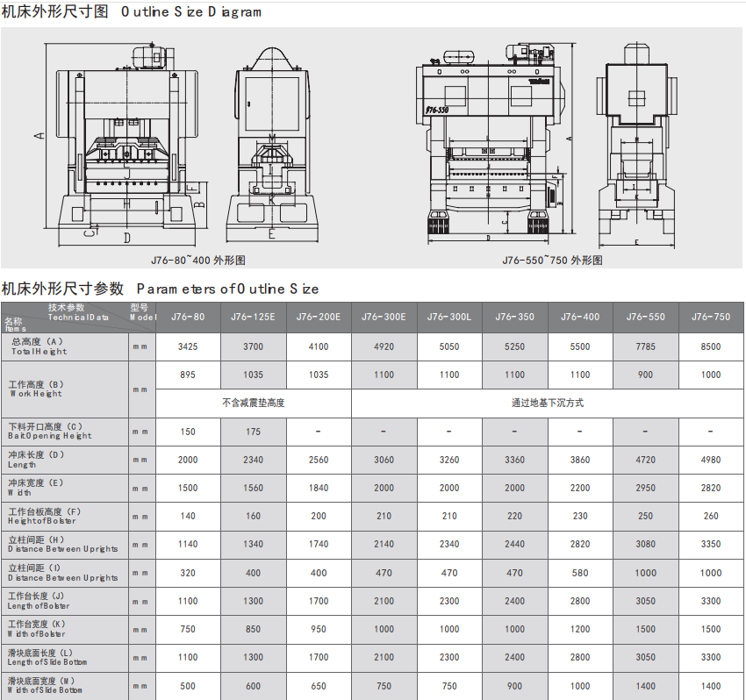Screen dimensions: 746x700
Task: Click the slide bottom width value 650
Action: 319,686
